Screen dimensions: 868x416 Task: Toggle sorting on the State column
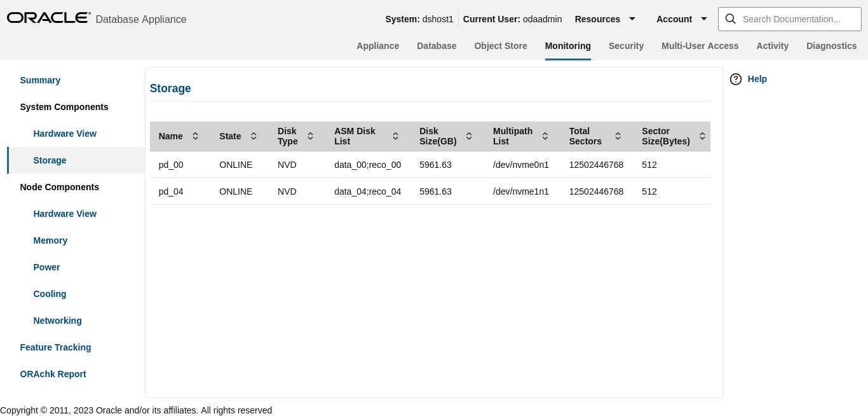[x=254, y=135]
